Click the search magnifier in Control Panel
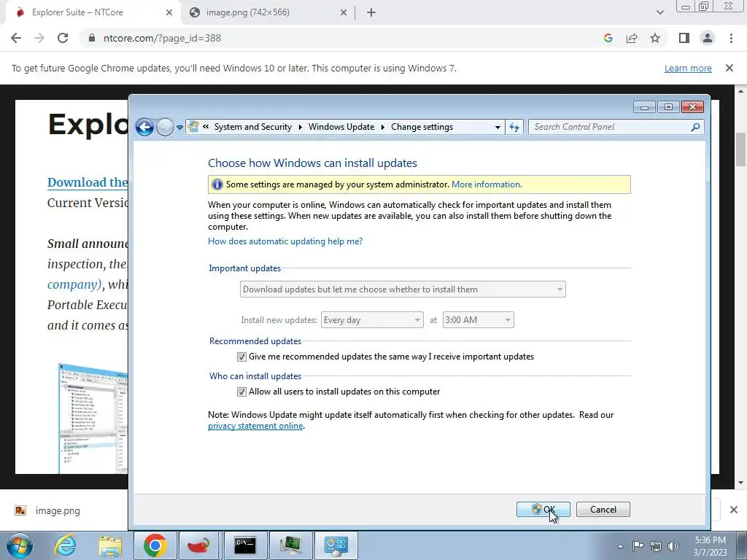This screenshot has width=747, height=560. click(695, 127)
